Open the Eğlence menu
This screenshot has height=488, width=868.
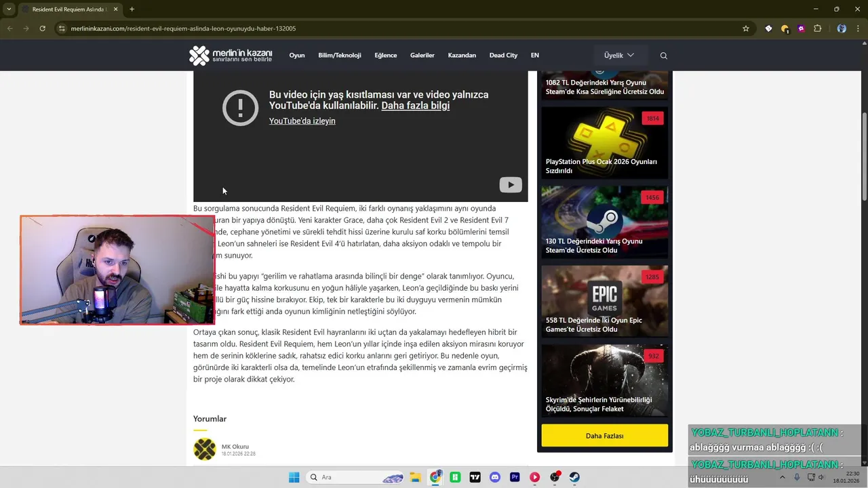point(386,56)
